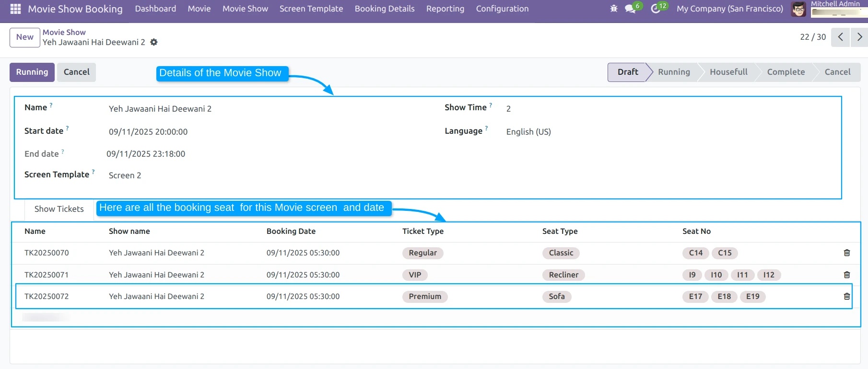The image size is (868, 369).
Task: Switch company My Company (San Francisco)
Action: click(x=730, y=9)
